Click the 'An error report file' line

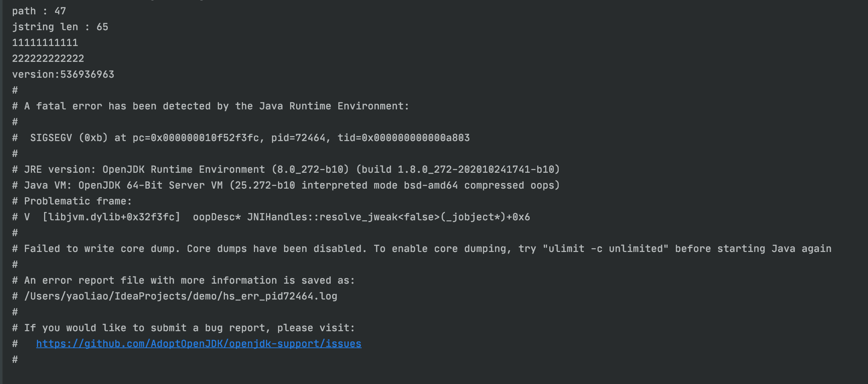[183, 280]
